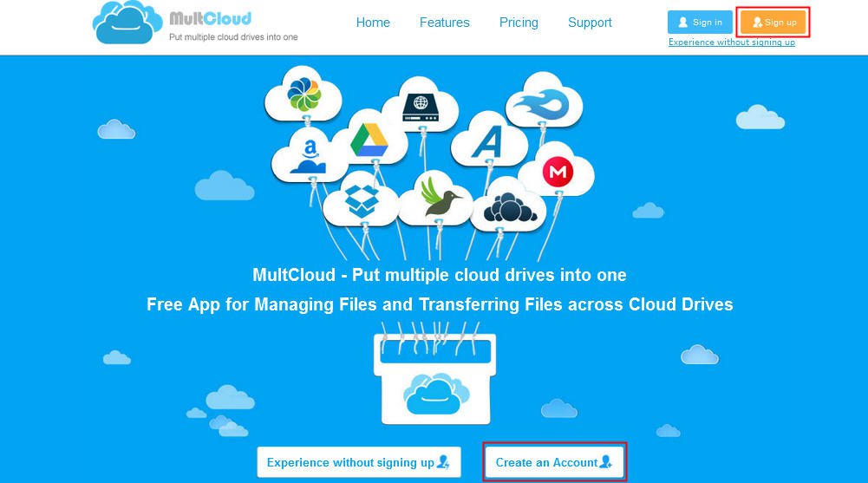This screenshot has width=868, height=483.
Task: Click the hummingbird cloud icon
Action: [440, 198]
